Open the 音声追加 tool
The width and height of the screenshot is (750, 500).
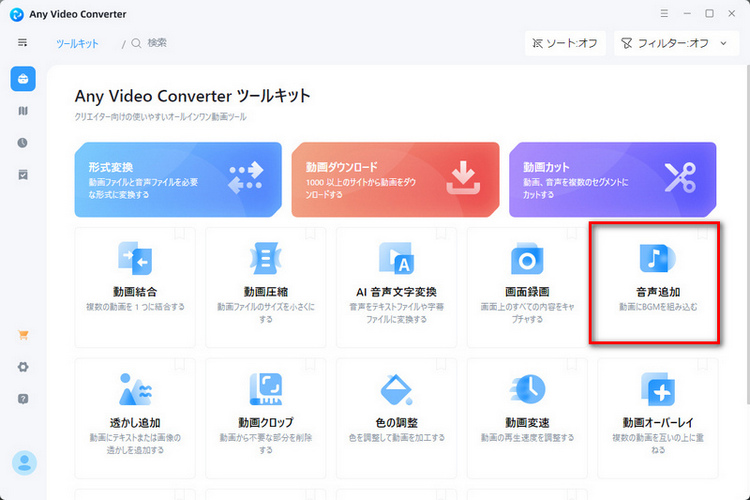(655, 282)
